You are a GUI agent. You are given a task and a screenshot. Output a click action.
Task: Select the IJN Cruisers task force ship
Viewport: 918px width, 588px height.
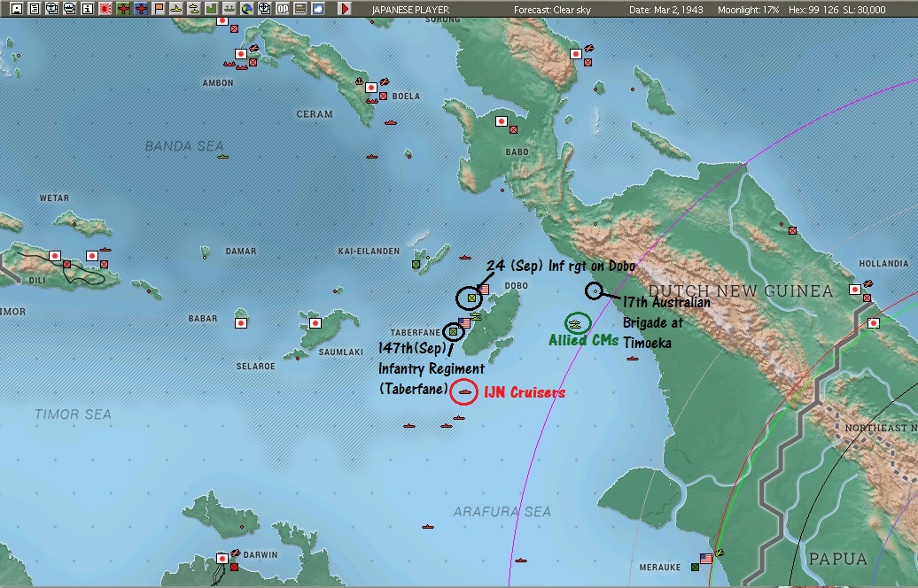[x=465, y=392]
